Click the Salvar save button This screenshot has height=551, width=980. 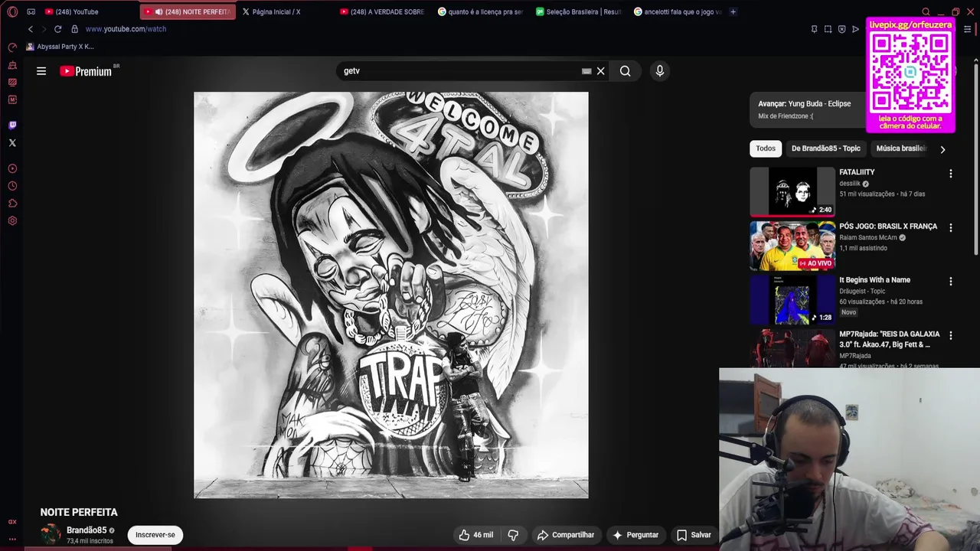pyautogui.click(x=694, y=535)
